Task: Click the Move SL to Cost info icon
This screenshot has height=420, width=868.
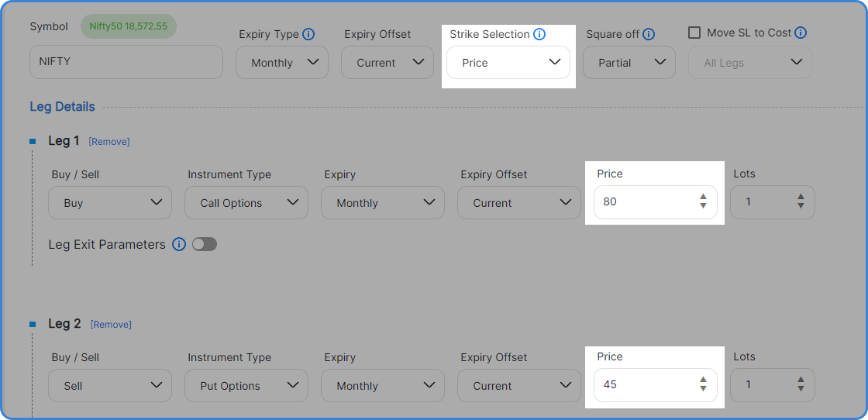Action: pyautogui.click(x=801, y=33)
